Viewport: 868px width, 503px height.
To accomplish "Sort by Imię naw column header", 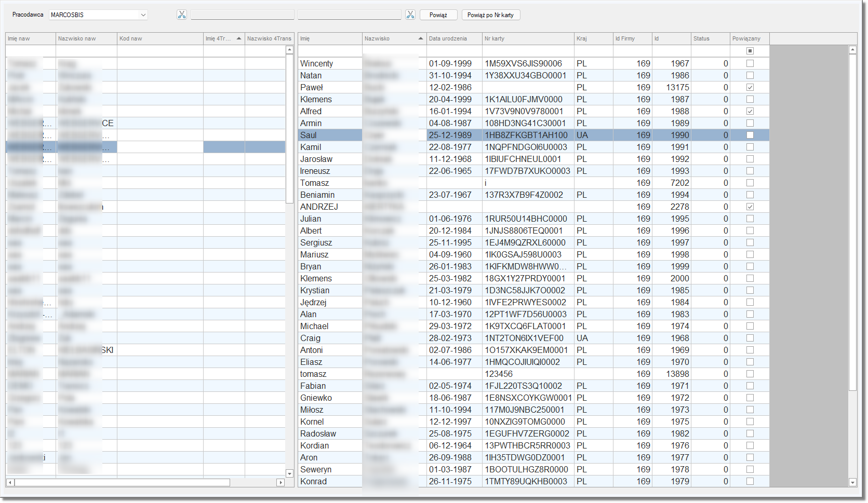I will coord(31,38).
